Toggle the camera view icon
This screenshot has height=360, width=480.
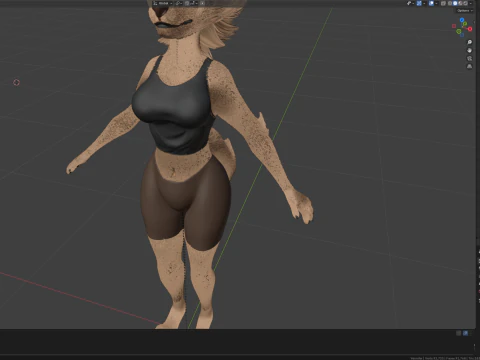[469, 58]
